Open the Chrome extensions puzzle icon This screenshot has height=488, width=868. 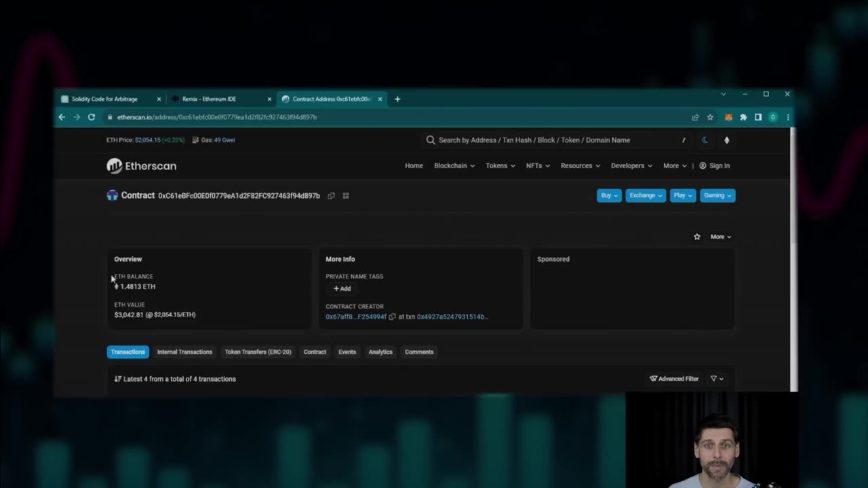click(743, 117)
